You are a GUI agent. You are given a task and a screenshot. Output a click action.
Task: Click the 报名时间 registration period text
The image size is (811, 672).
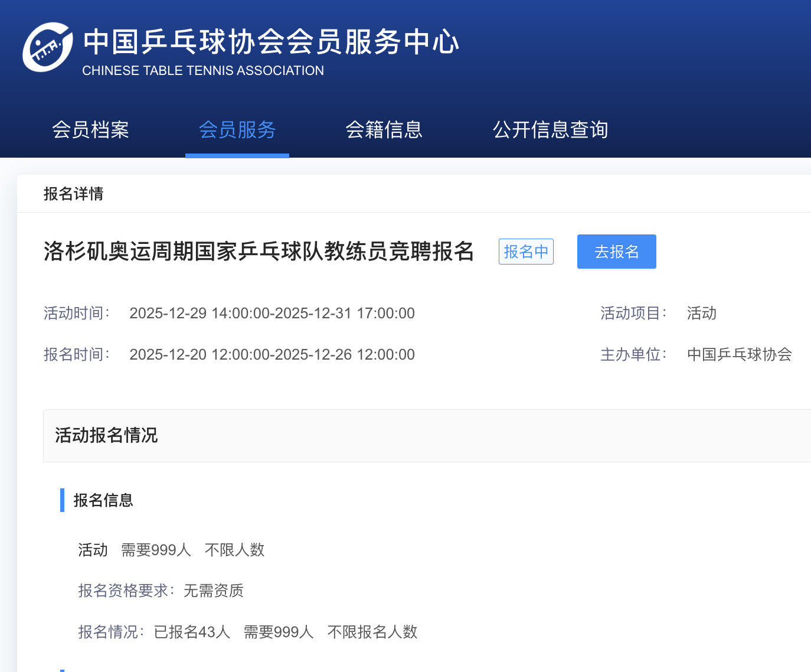272,354
